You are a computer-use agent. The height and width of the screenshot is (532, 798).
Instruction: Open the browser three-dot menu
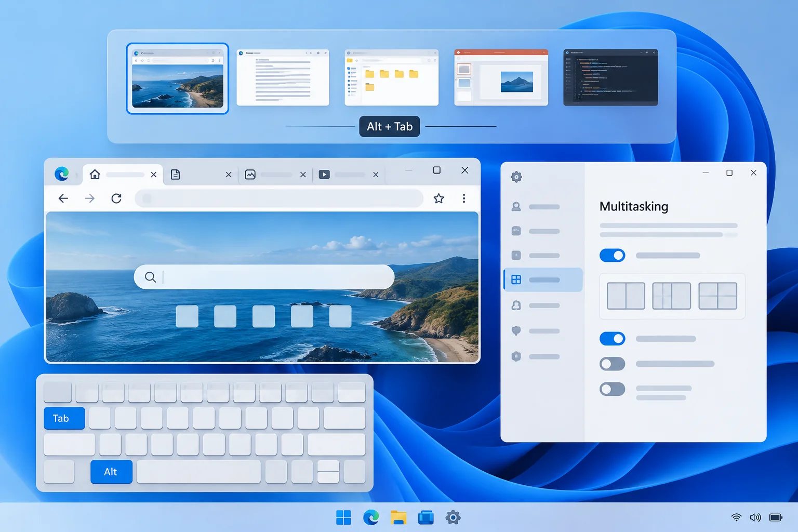464,198
